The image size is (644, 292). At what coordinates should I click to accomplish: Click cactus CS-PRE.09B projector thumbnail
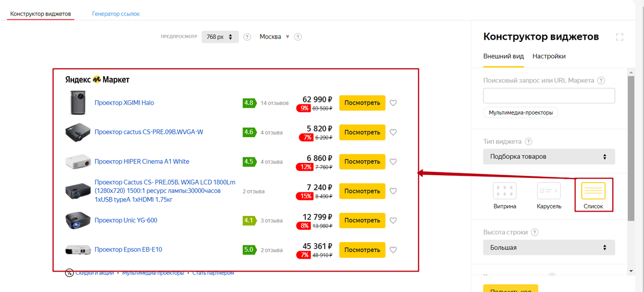pyautogui.click(x=78, y=132)
